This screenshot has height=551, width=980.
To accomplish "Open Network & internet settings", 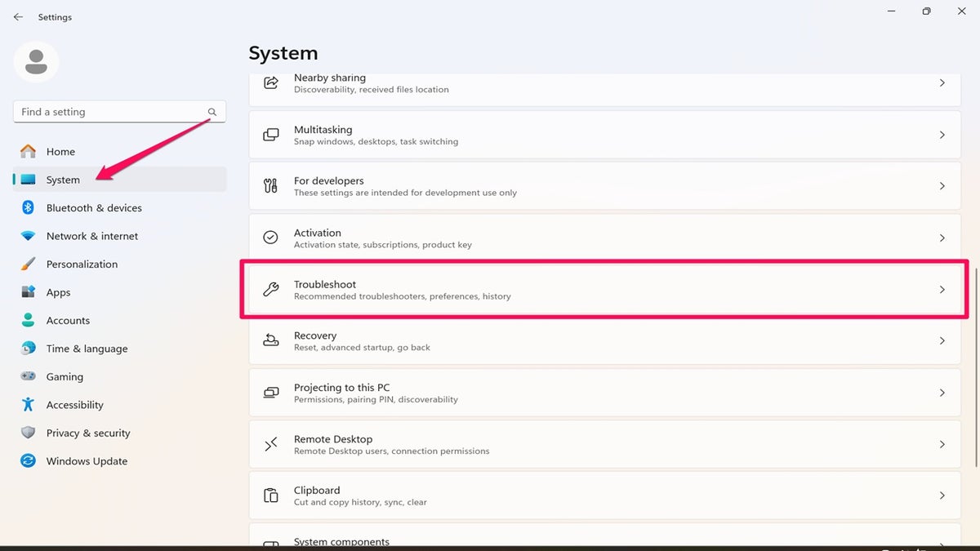I will [x=119, y=236].
